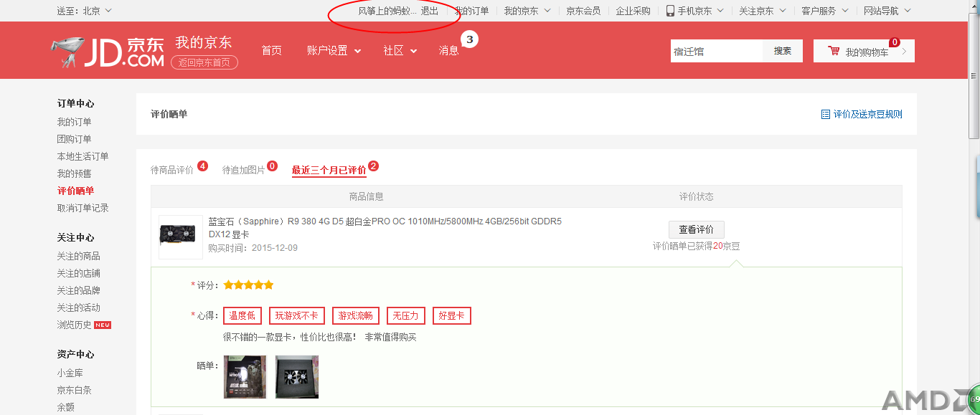Image resolution: width=980 pixels, height=415 pixels.
Task: Click the cart count badge
Action: (895, 42)
